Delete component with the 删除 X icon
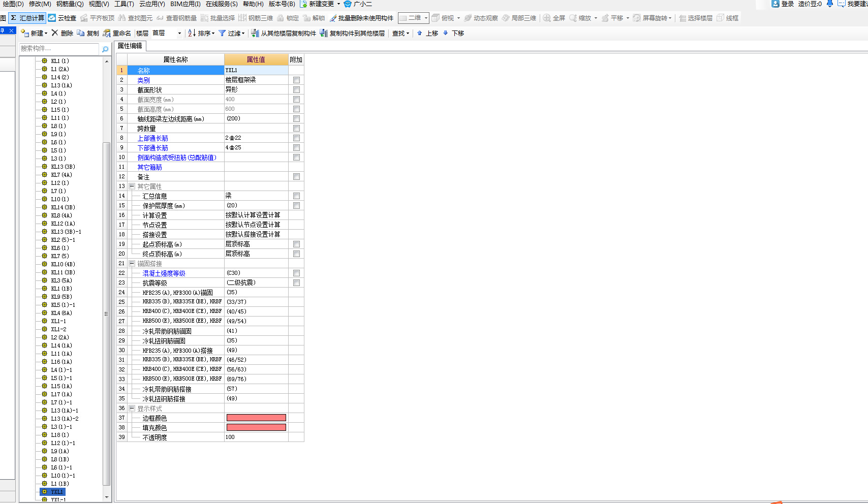The image size is (868, 504). point(55,33)
